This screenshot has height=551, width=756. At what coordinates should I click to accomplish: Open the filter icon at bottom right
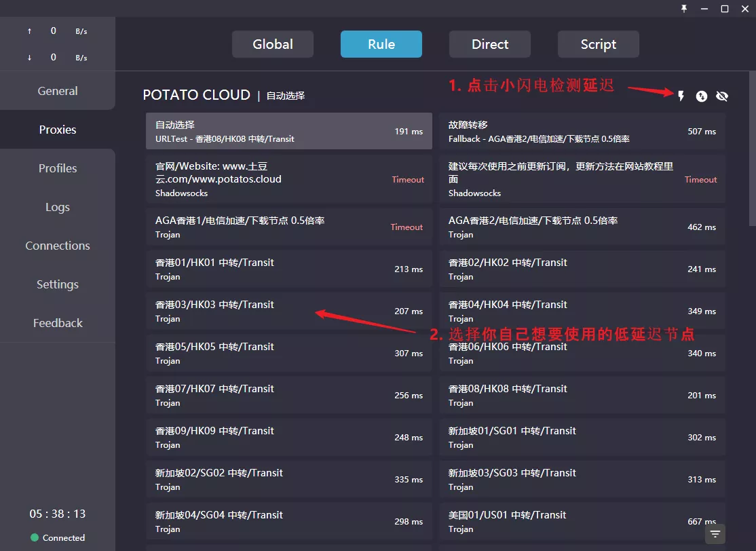[x=715, y=534]
